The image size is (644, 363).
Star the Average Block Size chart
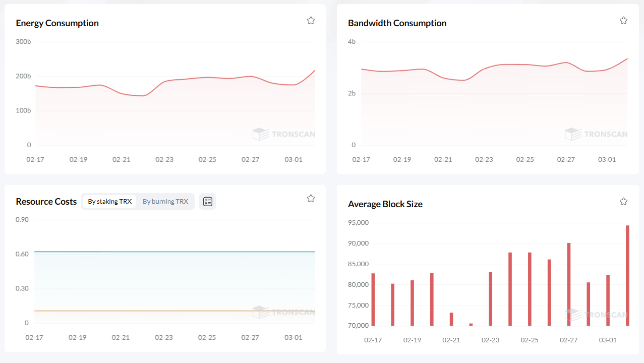tap(623, 202)
